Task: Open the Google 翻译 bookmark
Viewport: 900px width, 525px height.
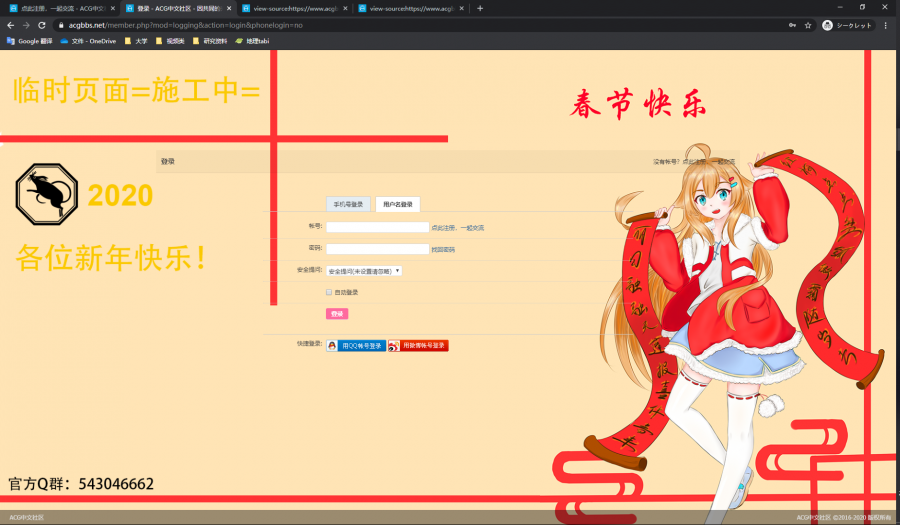Action: pos(29,41)
